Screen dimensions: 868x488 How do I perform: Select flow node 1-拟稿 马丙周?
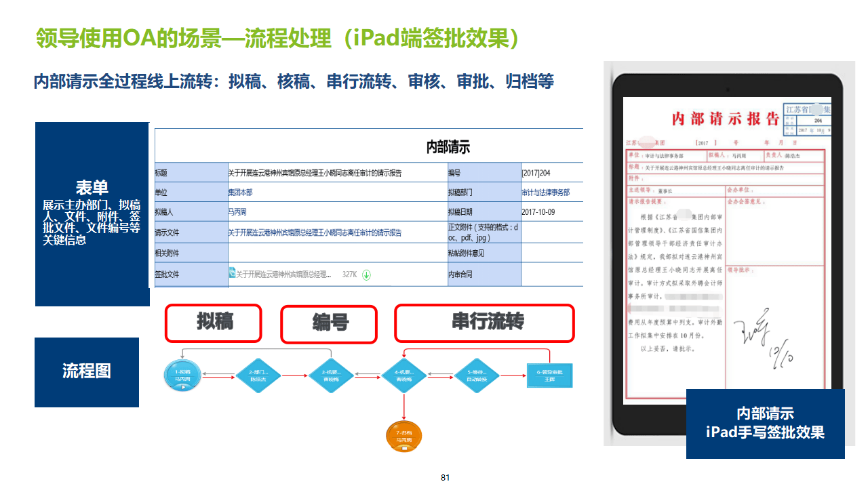coord(183,375)
